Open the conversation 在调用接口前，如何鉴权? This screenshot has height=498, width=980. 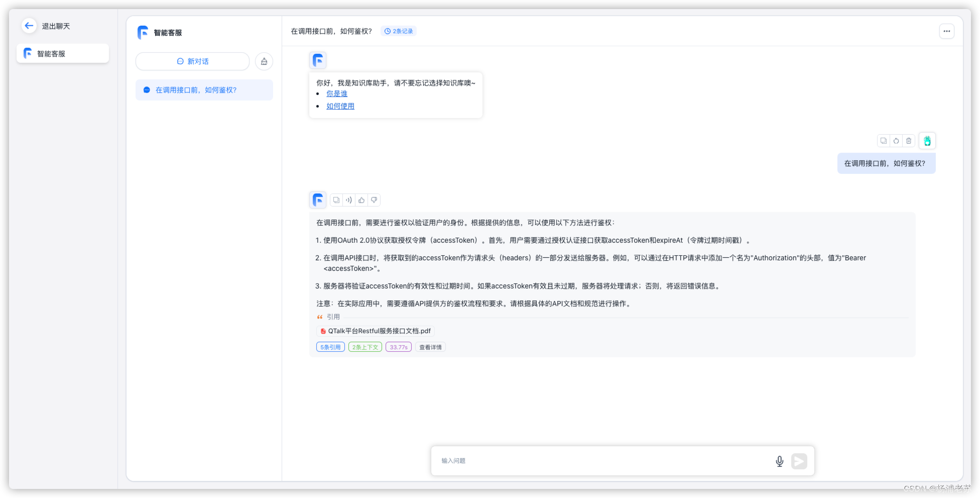pyautogui.click(x=204, y=89)
